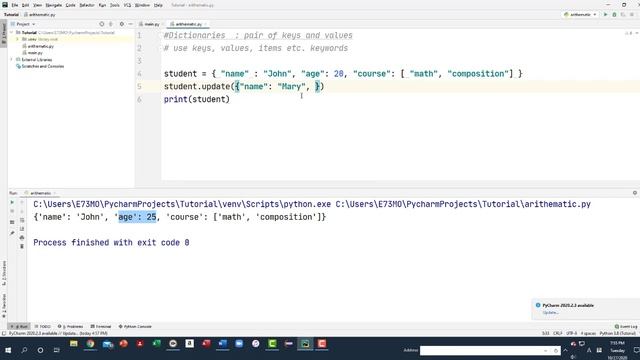Open Run panel settings gear

pos(635,193)
